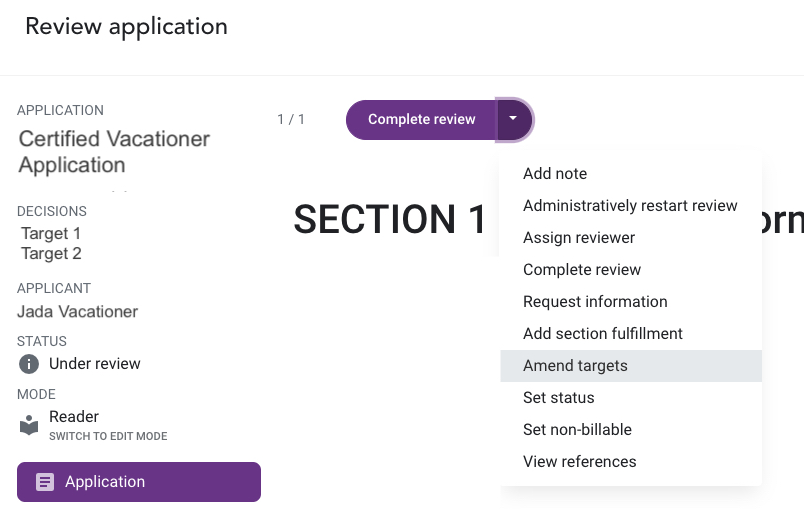
Task: Click the Reader mode book icon
Action: click(29, 425)
